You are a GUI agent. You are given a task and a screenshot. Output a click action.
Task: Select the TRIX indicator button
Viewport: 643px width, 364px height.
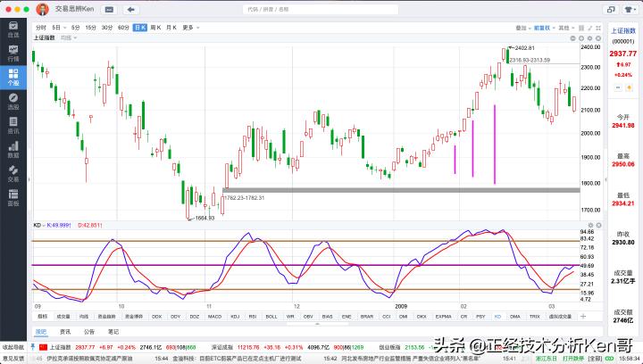535,317
